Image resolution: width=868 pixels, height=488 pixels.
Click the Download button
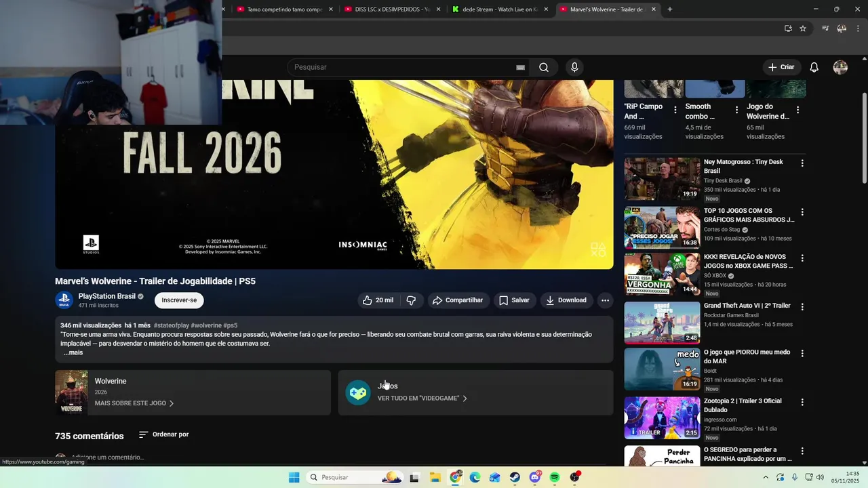click(x=566, y=300)
